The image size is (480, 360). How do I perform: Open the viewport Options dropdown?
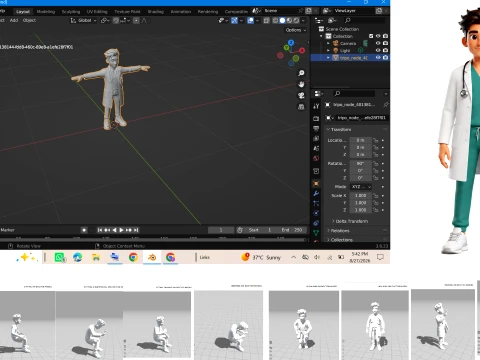point(295,30)
